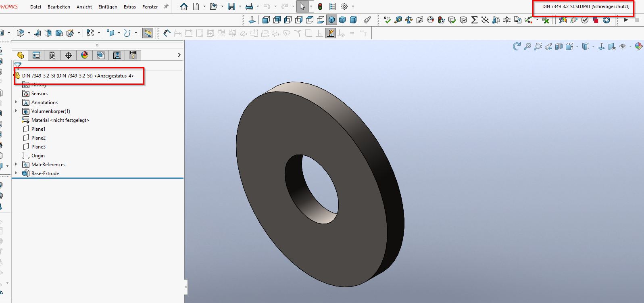This screenshot has height=303, width=644.
Task: Toggle the highlighted shaded-with-edges cube display
Action: tap(331, 20)
